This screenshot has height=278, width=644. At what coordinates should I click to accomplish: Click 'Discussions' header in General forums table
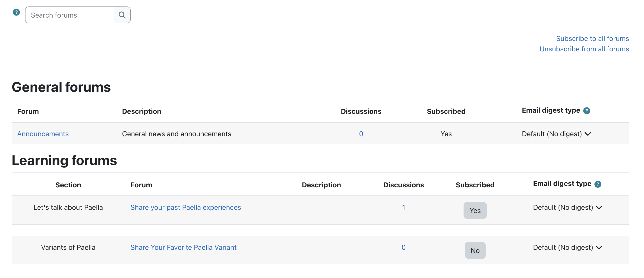click(361, 111)
